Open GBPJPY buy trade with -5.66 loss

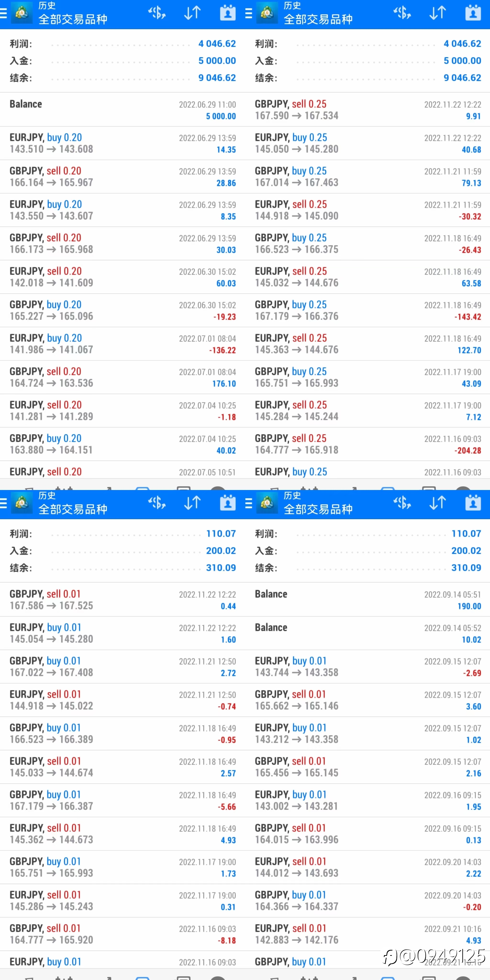[122, 800]
